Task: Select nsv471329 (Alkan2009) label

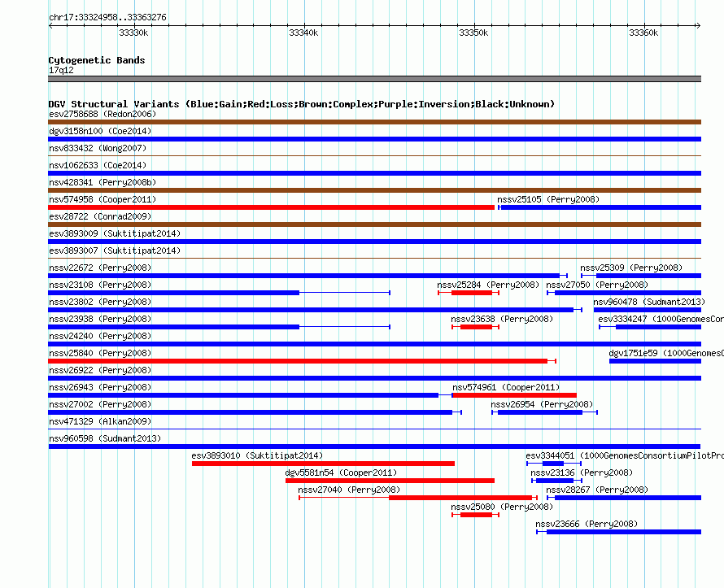Action: 100,421
